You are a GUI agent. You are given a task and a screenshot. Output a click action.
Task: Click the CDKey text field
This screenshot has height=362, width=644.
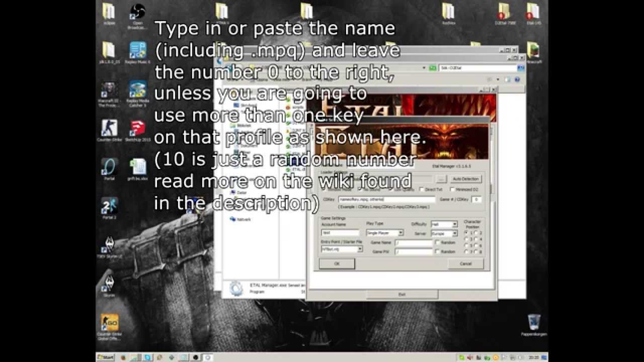click(386, 200)
